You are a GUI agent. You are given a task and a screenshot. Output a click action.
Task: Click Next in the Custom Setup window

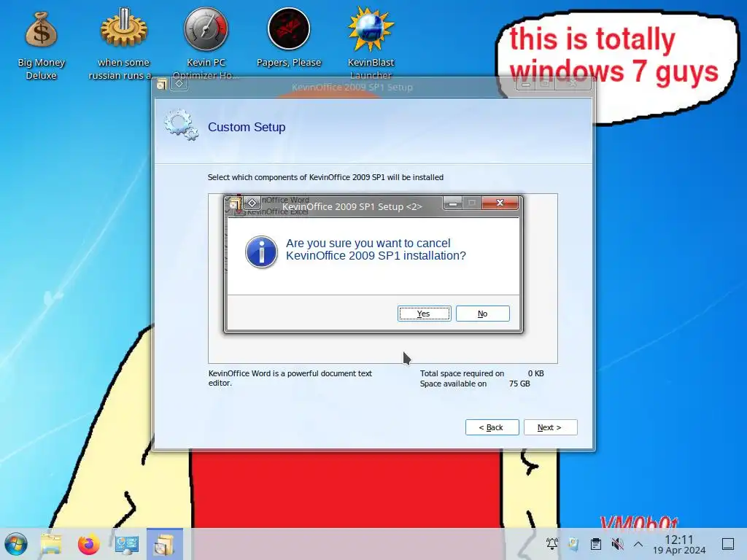[550, 427]
